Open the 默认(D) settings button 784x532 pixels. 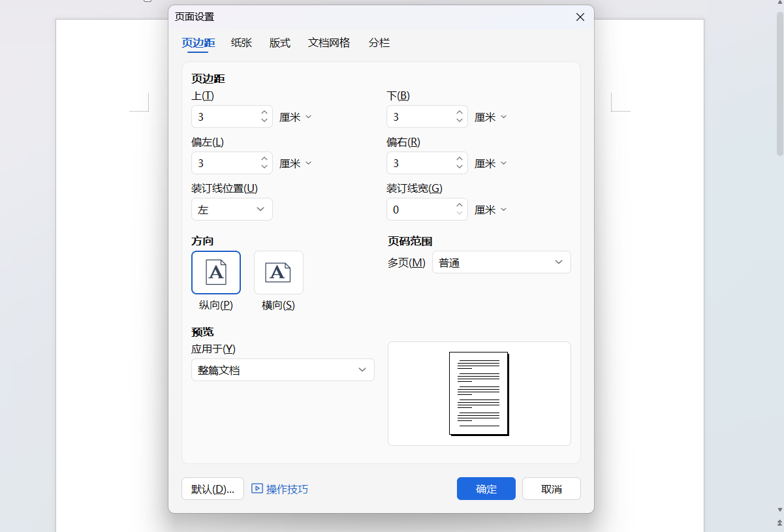[212, 488]
